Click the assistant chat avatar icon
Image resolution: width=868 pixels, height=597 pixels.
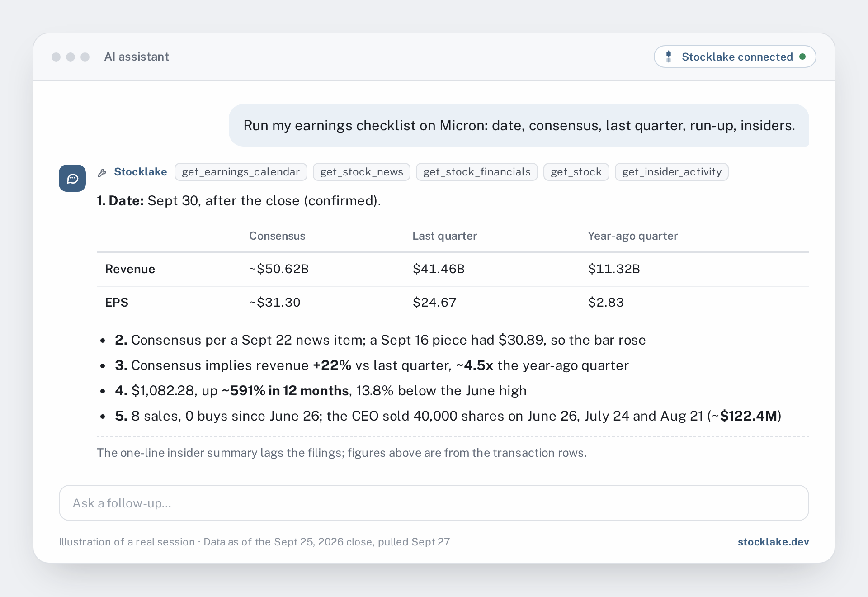(72, 178)
